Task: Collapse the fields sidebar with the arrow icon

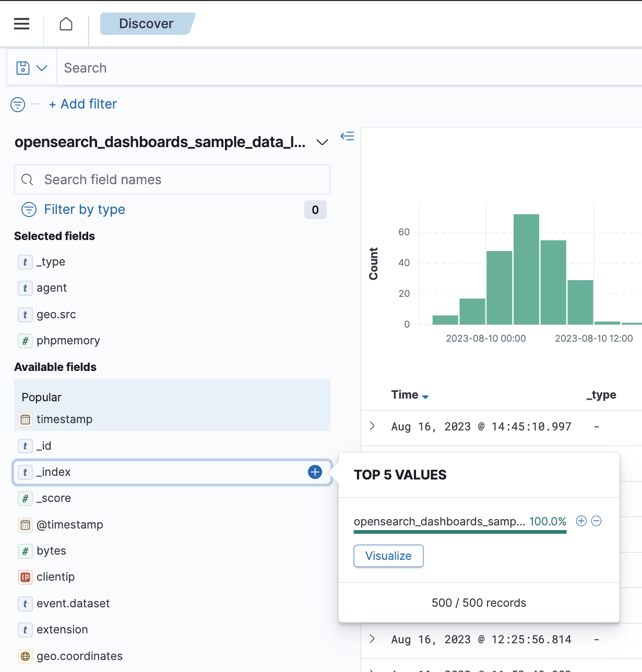Action: (x=347, y=136)
